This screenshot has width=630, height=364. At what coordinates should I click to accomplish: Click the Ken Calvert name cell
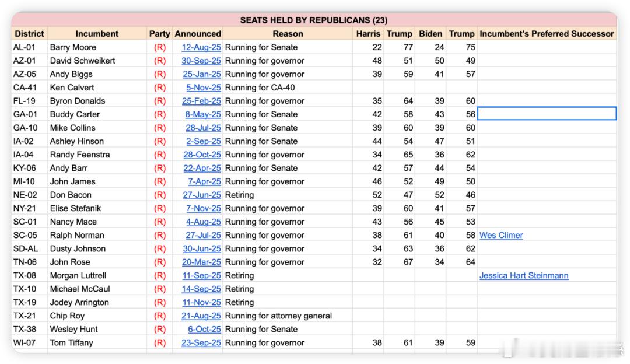(x=97, y=87)
